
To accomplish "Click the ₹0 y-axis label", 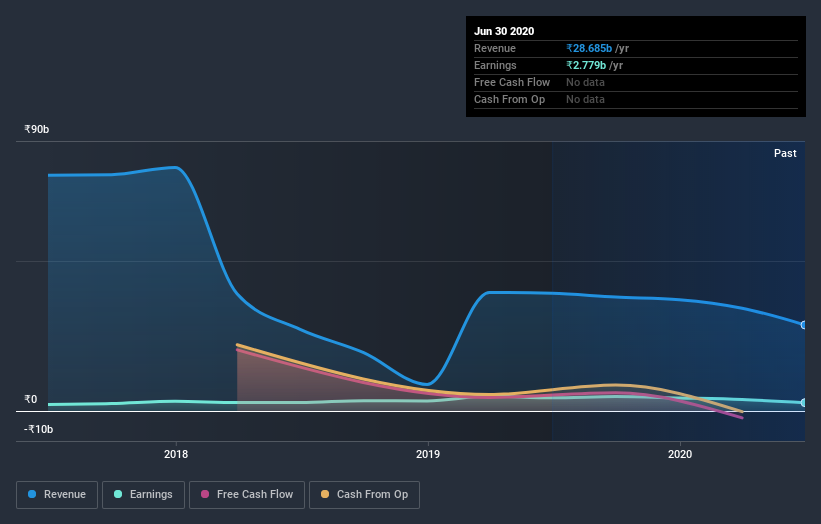I will click(31, 399).
